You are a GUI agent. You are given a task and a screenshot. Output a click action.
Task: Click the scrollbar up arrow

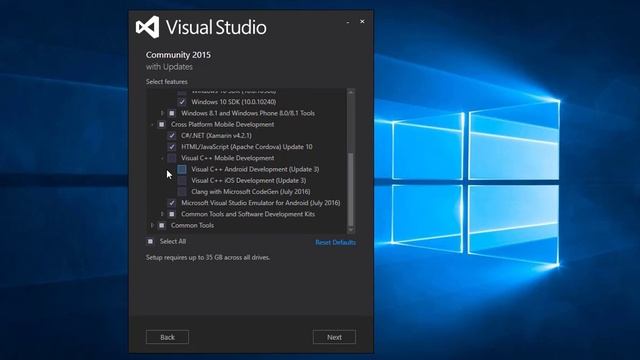click(351, 92)
